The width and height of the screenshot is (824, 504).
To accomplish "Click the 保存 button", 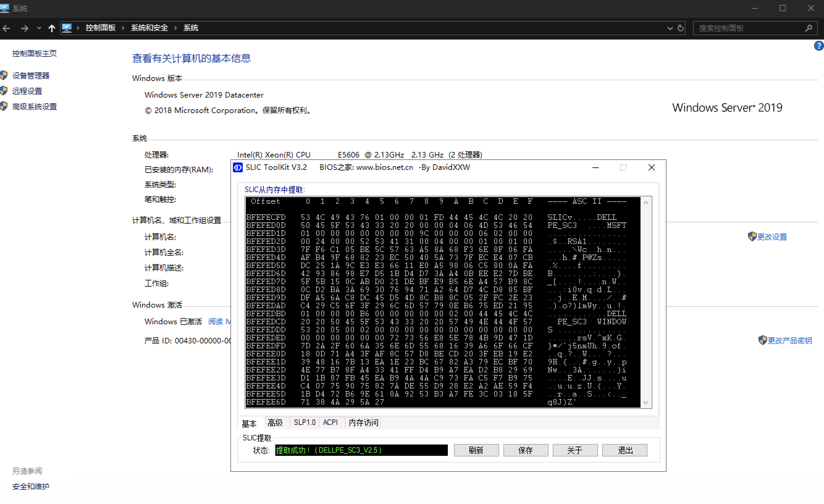I will [526, 450].
